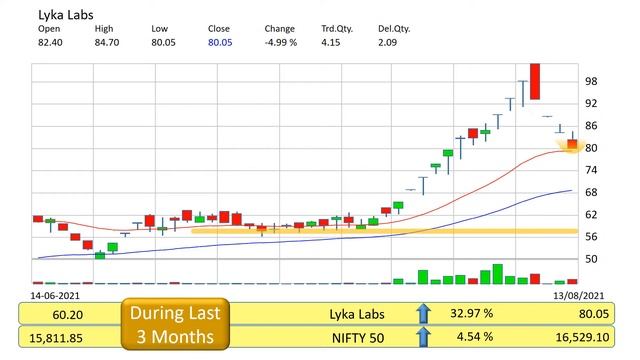
Task: Click the start date 14-06-2021
Action: [x=55, y=296]
